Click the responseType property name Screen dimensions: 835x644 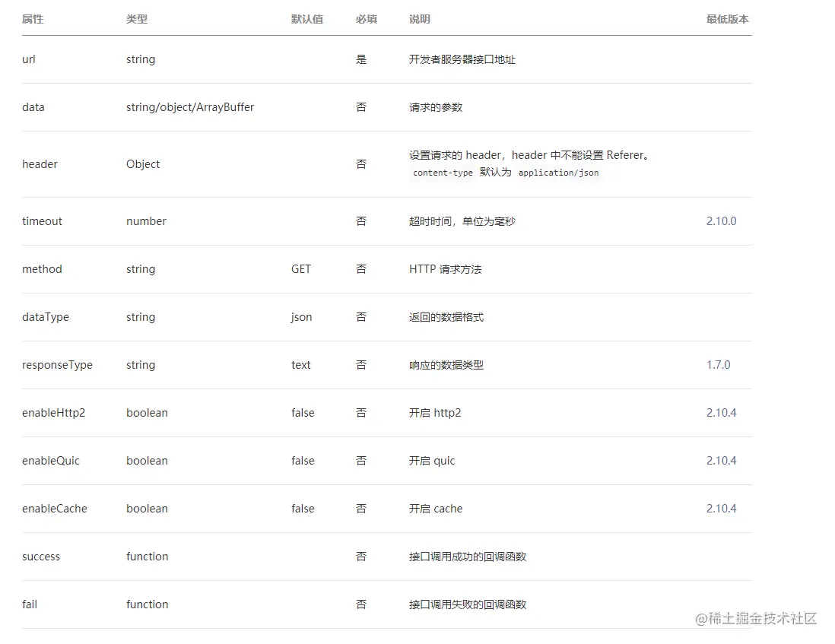(57, 365)
